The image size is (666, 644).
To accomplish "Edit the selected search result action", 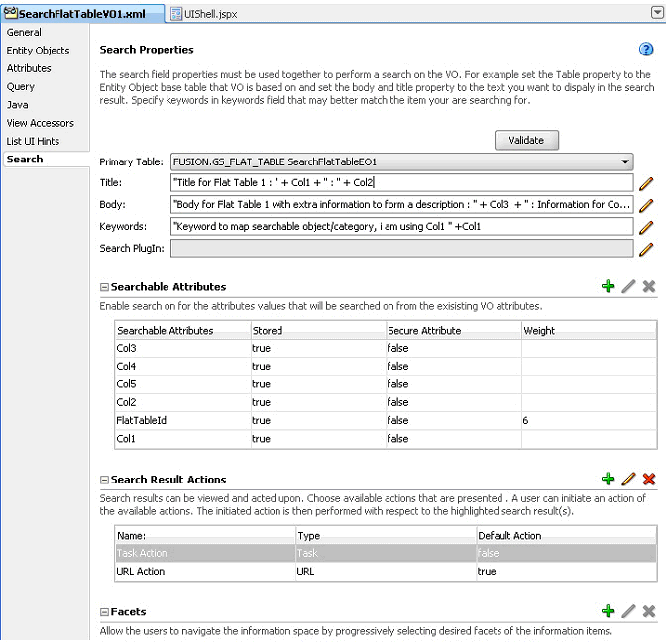I will click(628, 479).
